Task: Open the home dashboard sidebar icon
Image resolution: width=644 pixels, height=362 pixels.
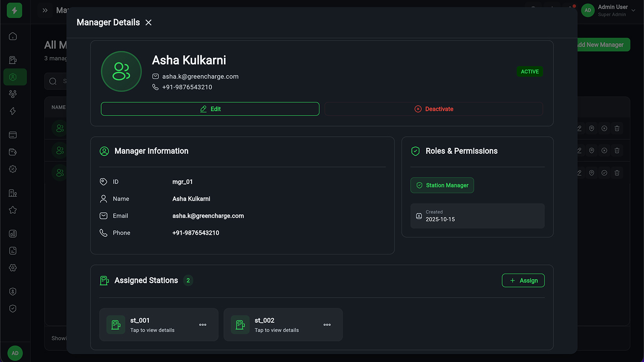Action: click(13, 36)
